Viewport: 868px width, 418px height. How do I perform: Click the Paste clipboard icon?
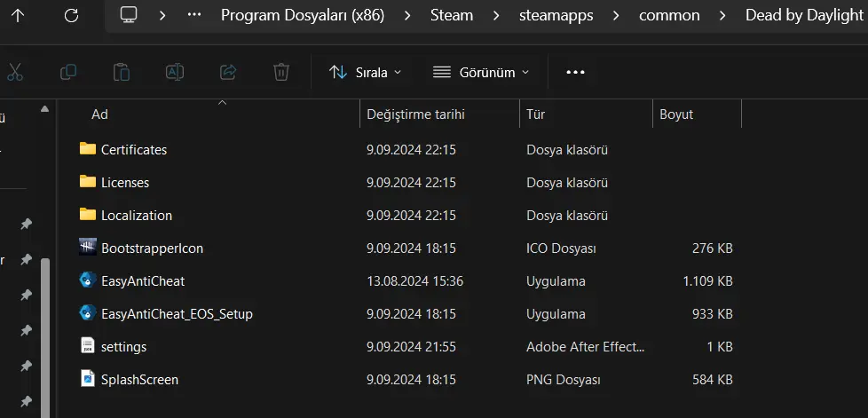coord(122,72)
